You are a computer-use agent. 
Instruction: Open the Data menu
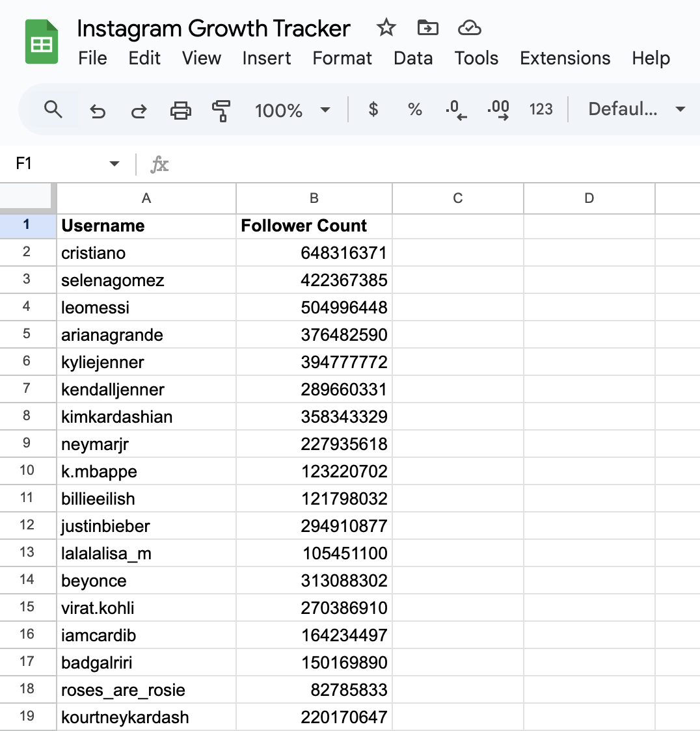coord(413,58)
